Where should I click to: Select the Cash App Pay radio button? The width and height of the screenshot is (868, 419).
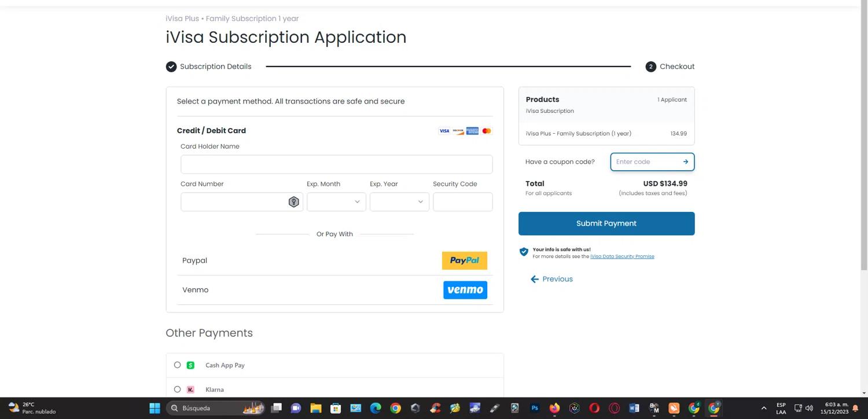177,365
